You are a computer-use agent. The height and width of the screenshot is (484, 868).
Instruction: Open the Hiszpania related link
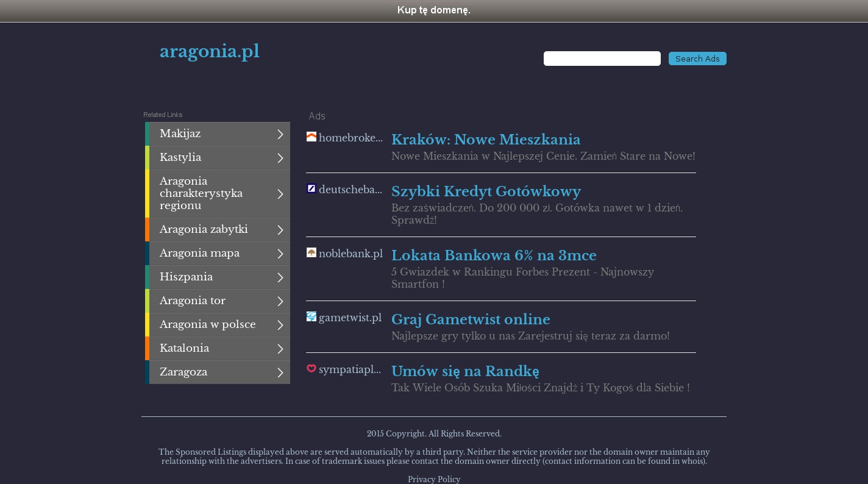tap(186, 277)
